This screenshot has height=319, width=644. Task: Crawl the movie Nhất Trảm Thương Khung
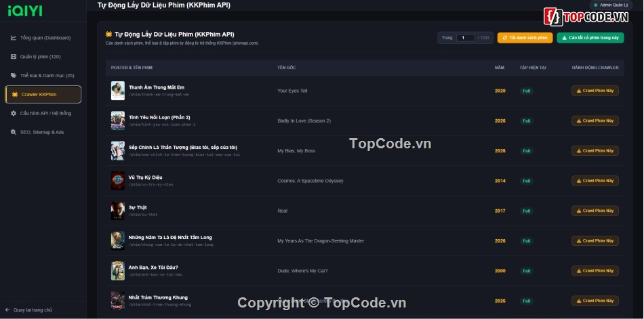pyautogui.click(x=595, y=301)
